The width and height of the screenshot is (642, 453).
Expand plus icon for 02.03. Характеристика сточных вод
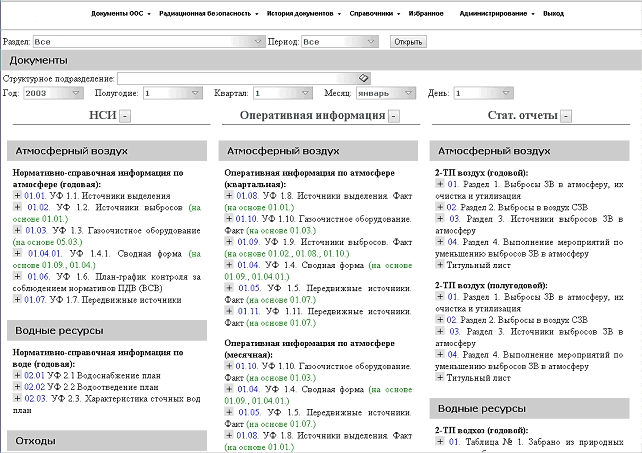(x=17, y=398)
